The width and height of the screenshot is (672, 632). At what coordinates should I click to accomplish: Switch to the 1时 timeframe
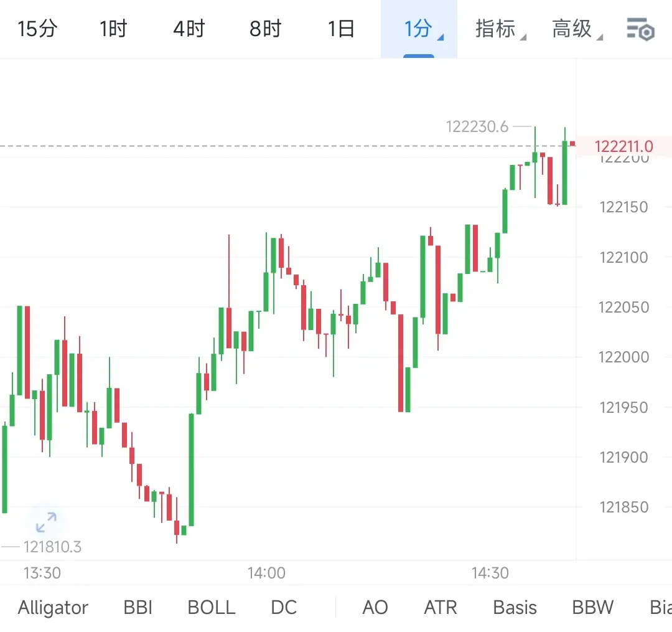(114, 29)
